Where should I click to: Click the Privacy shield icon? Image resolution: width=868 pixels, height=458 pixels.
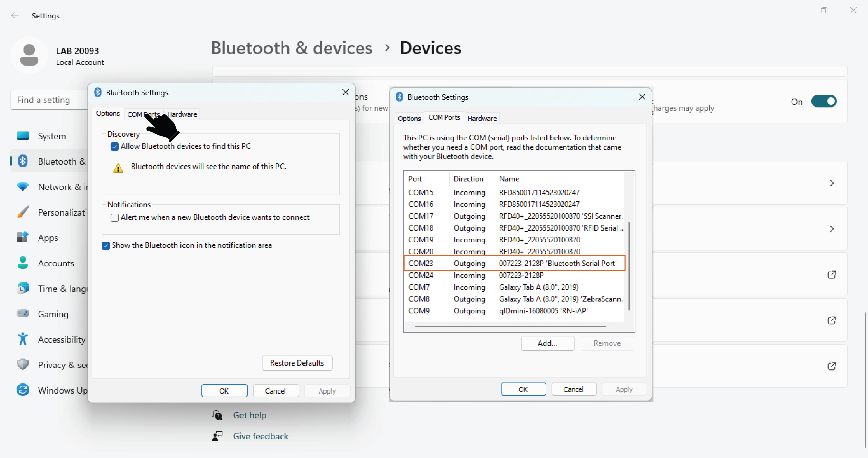point(23,365)
